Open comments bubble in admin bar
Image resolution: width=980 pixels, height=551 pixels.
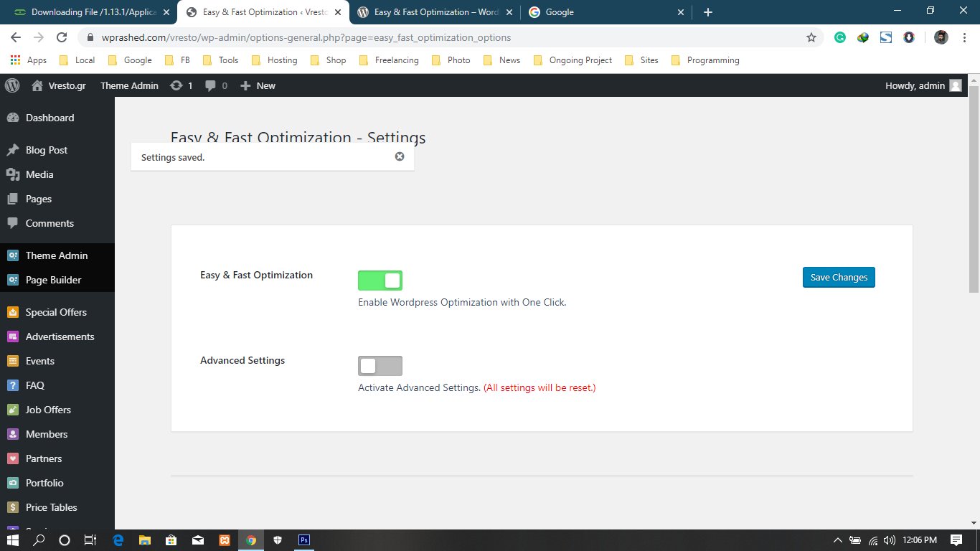click(x=211, y=85)
